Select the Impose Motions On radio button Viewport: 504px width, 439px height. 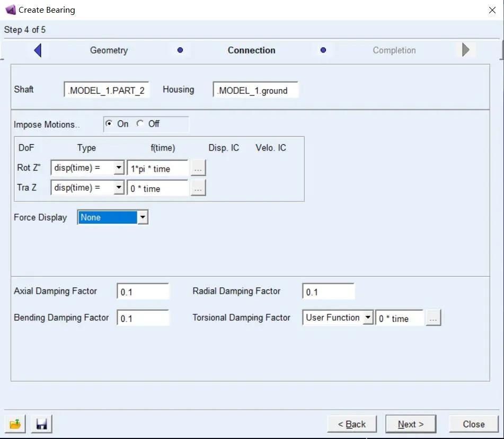pos(110,124)
